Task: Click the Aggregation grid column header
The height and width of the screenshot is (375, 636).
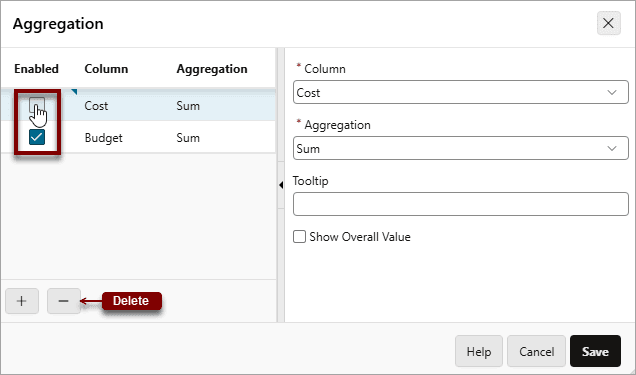Action: (212, 69)
